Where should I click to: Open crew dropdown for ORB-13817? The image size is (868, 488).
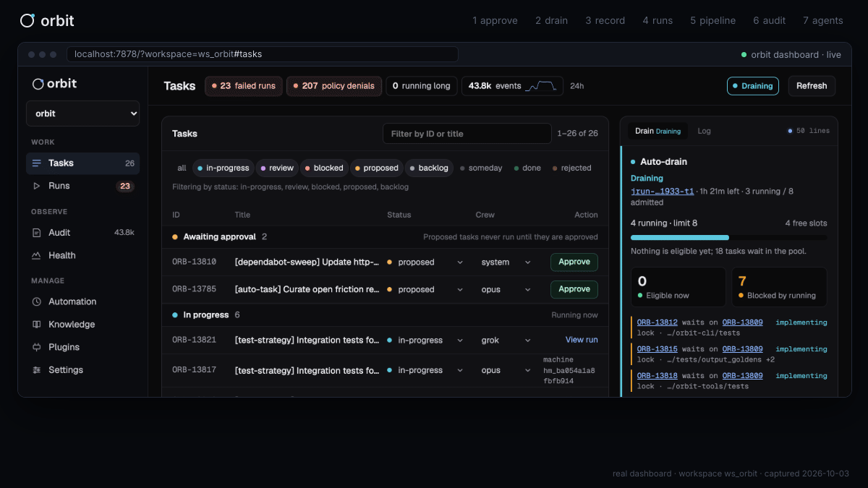point(506,370)
